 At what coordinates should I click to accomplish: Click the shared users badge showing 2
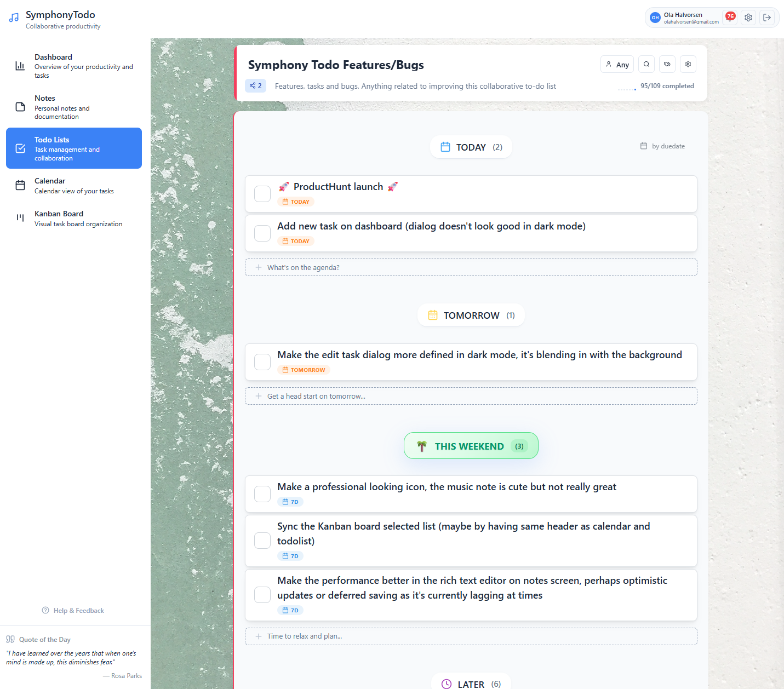point(255,85)
